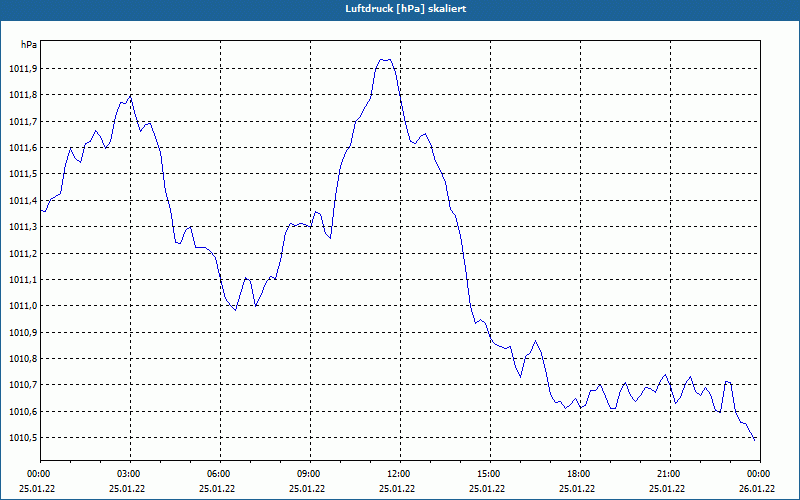Click the pressure curve's highest peak before 12:00
Image resolution: width=800 pixels, height=500 pixels.
click(385, 60)
